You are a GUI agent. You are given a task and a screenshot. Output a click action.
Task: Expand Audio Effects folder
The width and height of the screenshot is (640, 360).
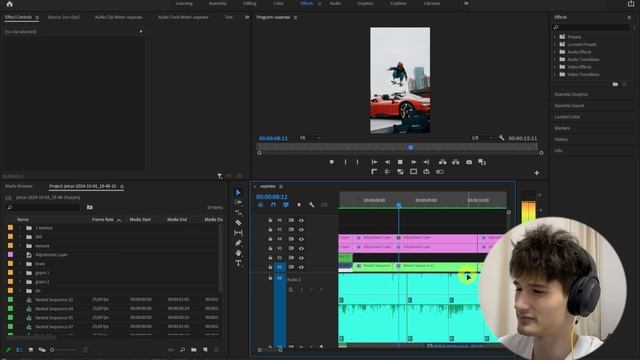pyautogui.click(x=555, y=52)
